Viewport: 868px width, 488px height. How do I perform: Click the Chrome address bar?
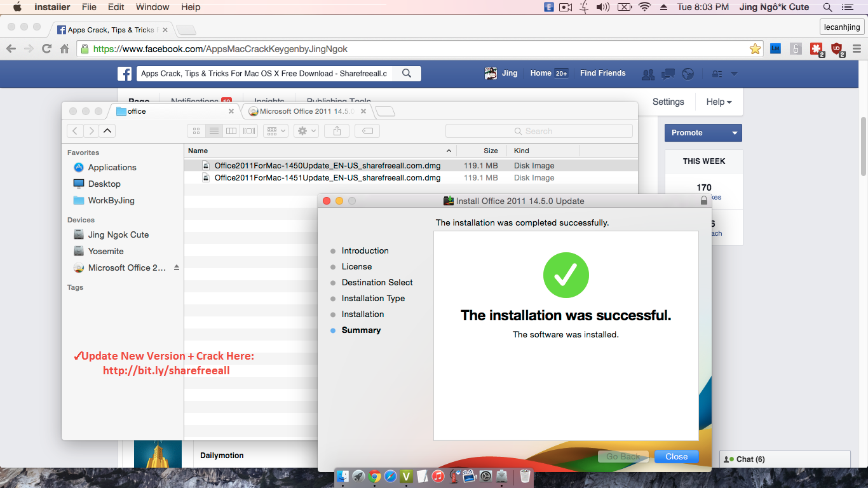pyautogui.click(x=419, y=49)
